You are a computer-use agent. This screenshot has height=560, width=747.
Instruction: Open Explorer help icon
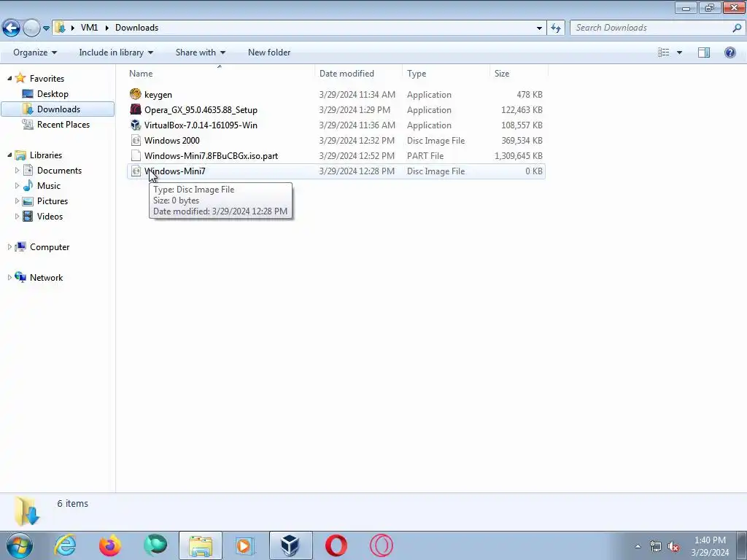point(729,52)
